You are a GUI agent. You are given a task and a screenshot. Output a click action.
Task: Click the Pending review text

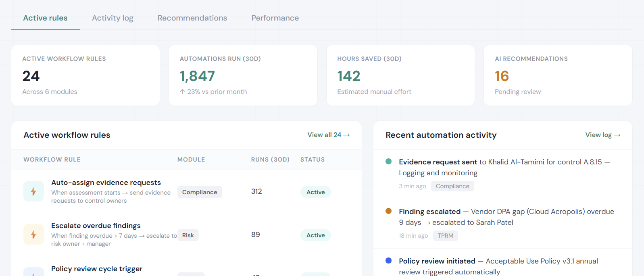click(x=518, y=92)
